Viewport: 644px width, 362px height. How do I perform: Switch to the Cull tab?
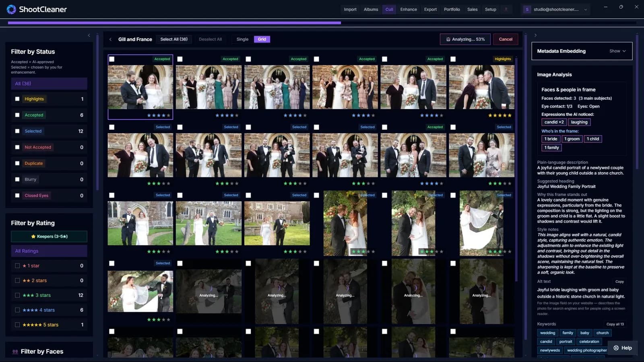[389, 9]
